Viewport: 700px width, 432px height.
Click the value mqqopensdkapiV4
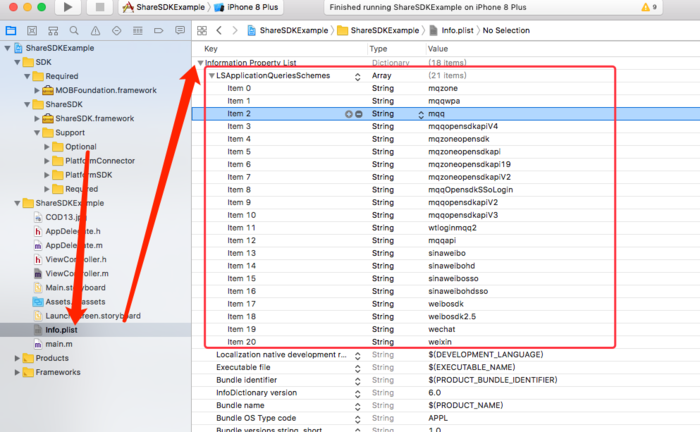[x=463, y=126]
